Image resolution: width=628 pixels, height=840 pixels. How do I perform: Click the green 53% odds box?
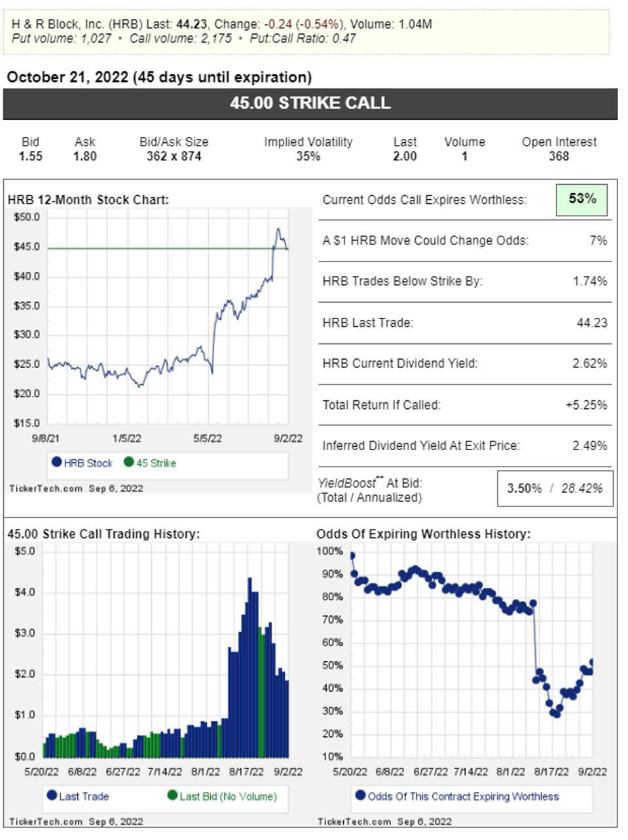582,199
